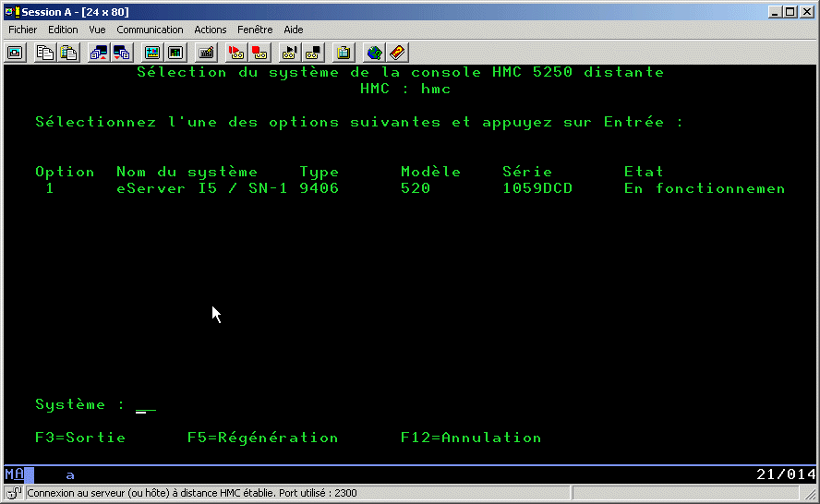820x504 pixels.
Task: Click the Receive File from Host icon
Action: click(122, 53)
